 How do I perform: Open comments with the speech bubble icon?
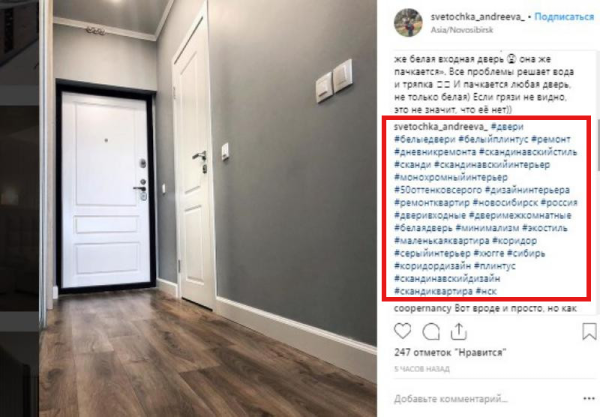pyautogui.click(x=431, y=332)
